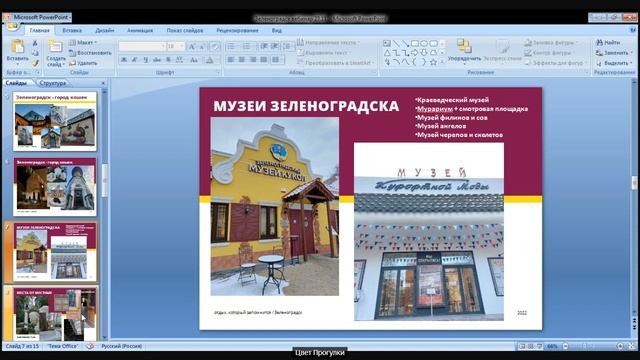The image size is (640, 360).
Task: Click the Arrange (Упорядочить) icon
Action: [x=464, y=46]
